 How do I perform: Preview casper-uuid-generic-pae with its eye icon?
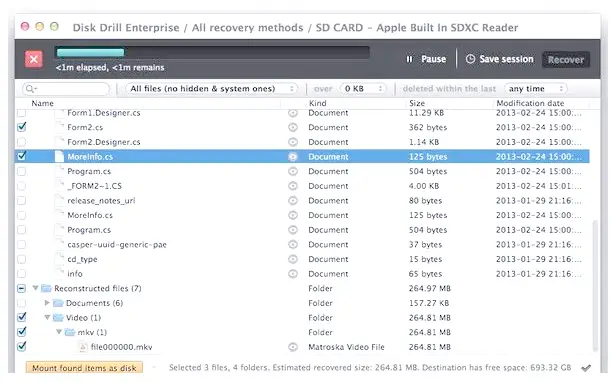[293, 245]
